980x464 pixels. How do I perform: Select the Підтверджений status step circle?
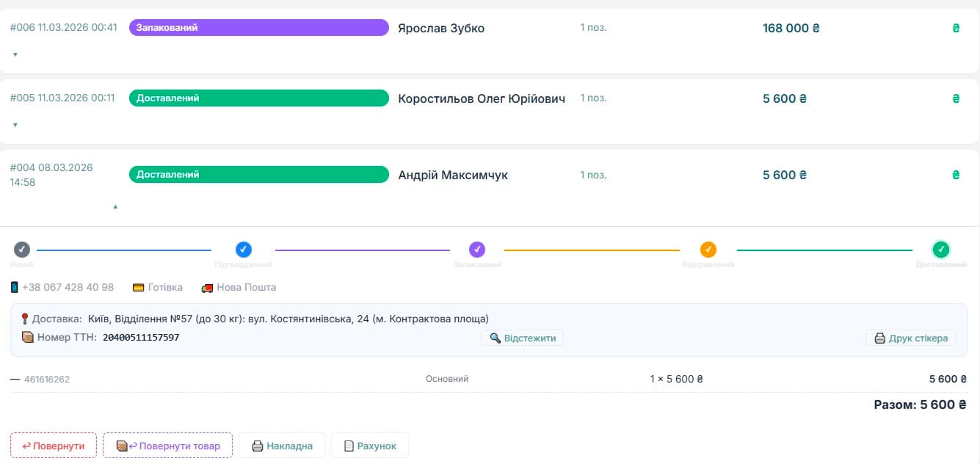click(244, 250)
